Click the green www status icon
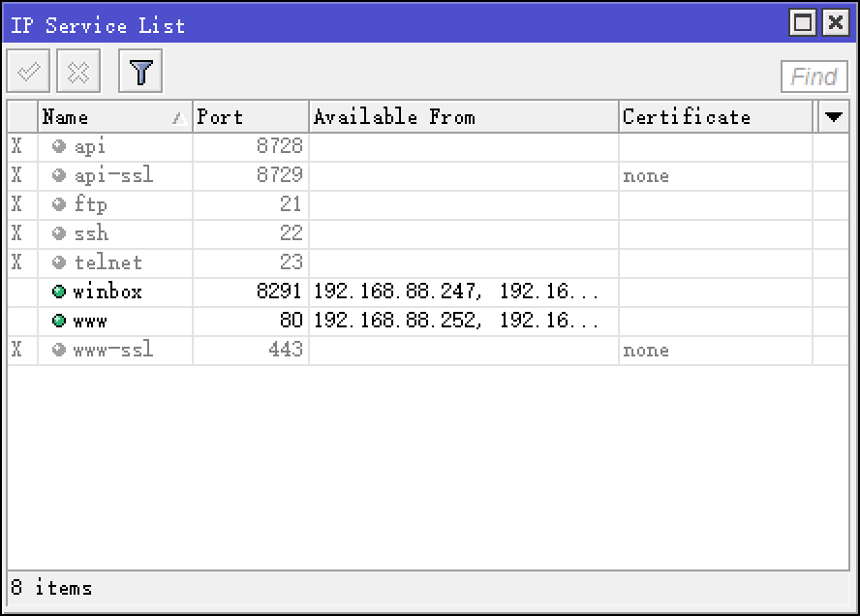860x616 pixels. click(x=59, y=322)
